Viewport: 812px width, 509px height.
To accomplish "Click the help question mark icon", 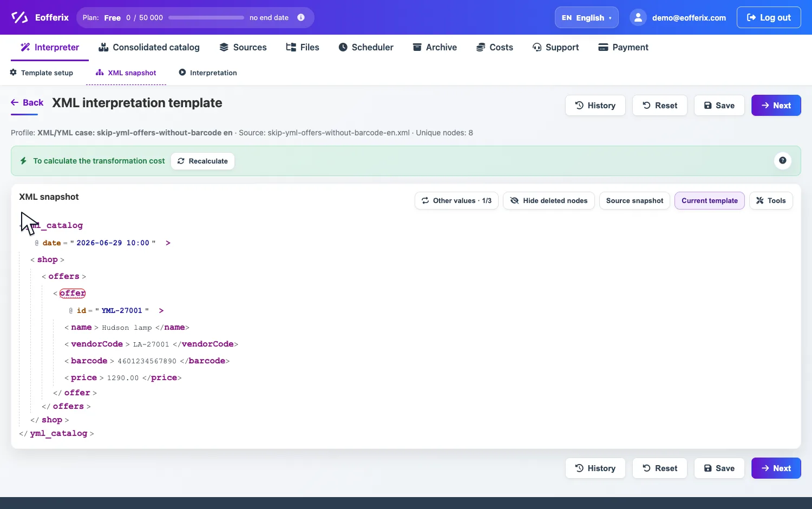I will tap(783, 160).
